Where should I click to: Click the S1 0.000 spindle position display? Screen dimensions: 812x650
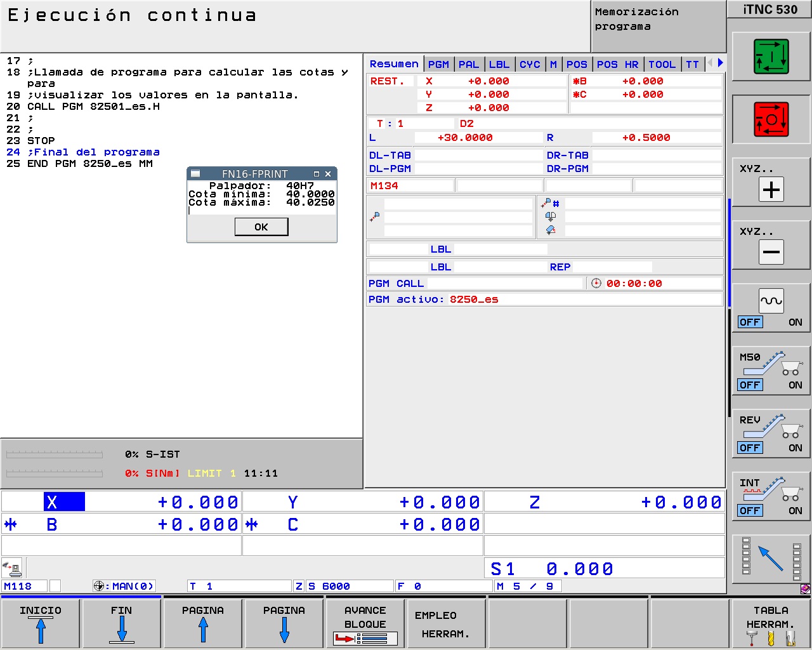tap(605, 569)
